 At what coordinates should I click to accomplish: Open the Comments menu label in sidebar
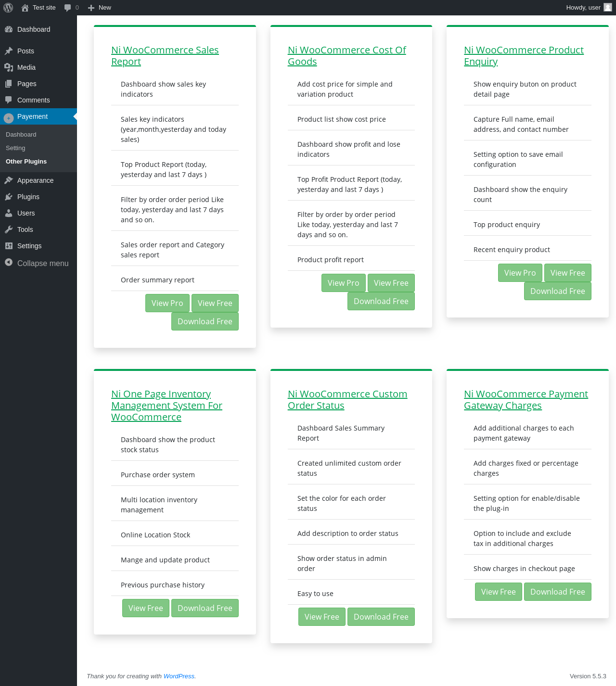point(34,100)
